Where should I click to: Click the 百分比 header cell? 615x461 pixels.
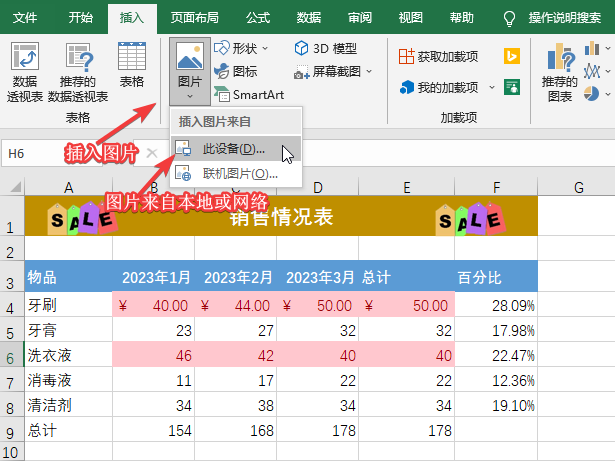coord(496,277)
